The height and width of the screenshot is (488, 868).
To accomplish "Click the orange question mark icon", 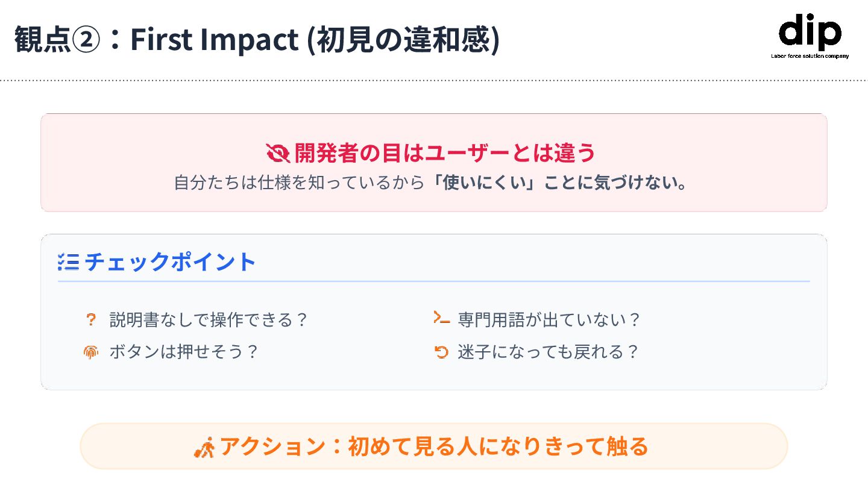I will 90,320.
